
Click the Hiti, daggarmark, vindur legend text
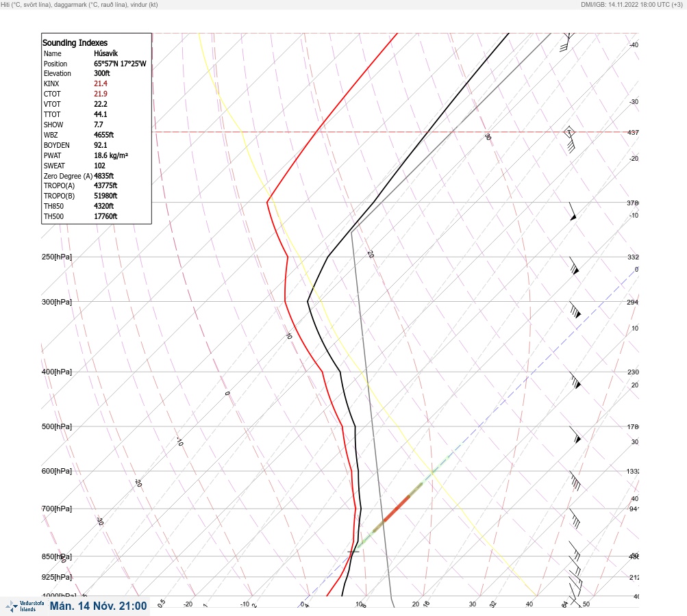click(79, 4)
